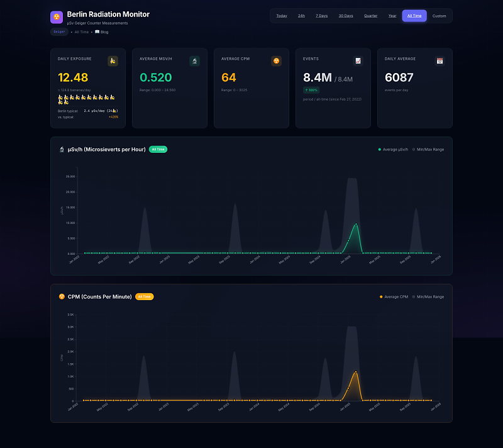Select the Quarter time range tab

tap(370, 16)
